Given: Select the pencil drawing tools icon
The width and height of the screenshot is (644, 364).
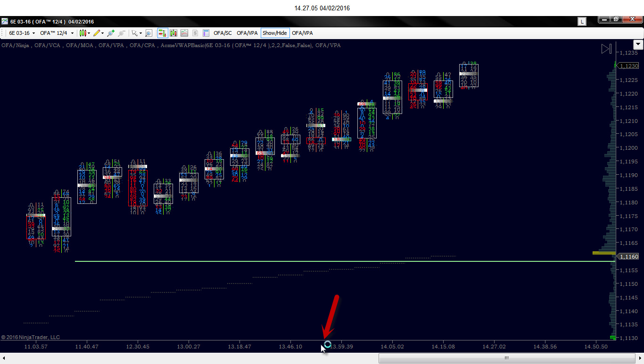Looking at the screenshot, I should pos(96,33).
